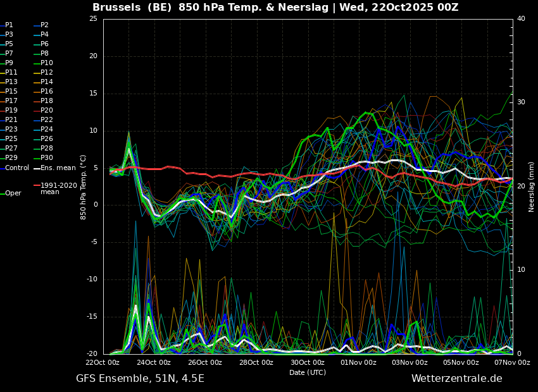Click the GFS Ensemble, 51N, 4.5E caption

pyautogui.click(x=140, y=379)
